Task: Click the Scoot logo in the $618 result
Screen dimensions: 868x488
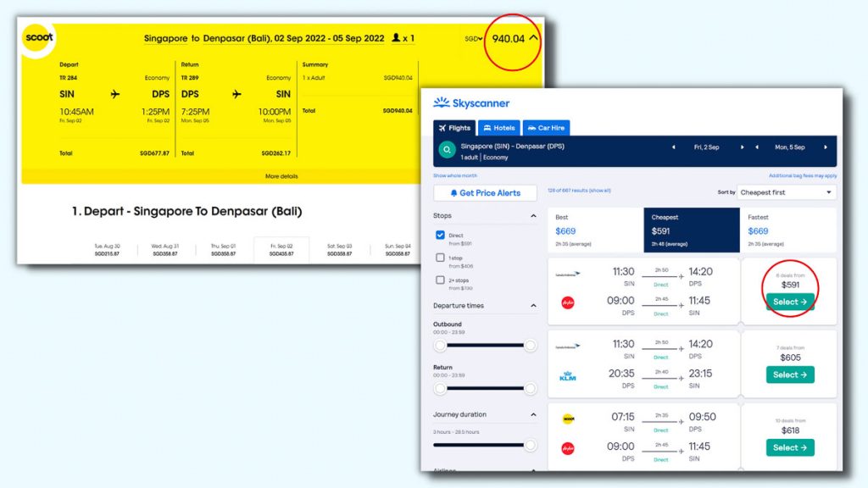Action: tap(568, 419)
